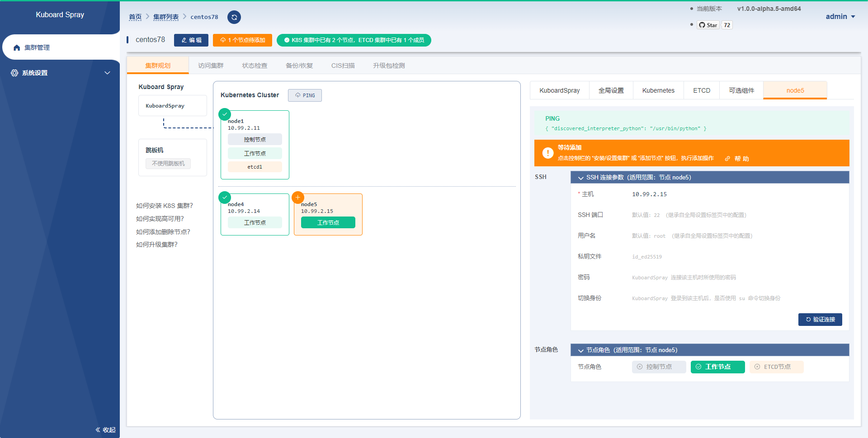Switch to the node5 tab
The height and width of the screenshot is (438, 868).
(795, 90)
